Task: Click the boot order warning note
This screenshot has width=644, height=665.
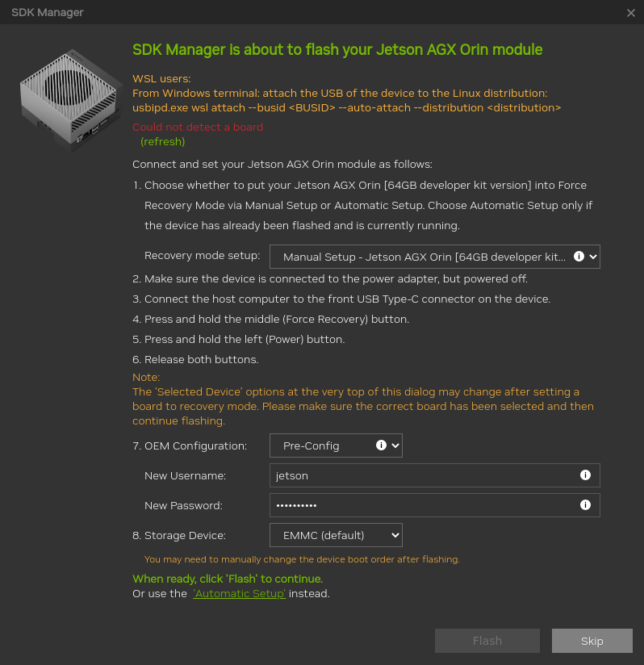Action: (302, 559)
